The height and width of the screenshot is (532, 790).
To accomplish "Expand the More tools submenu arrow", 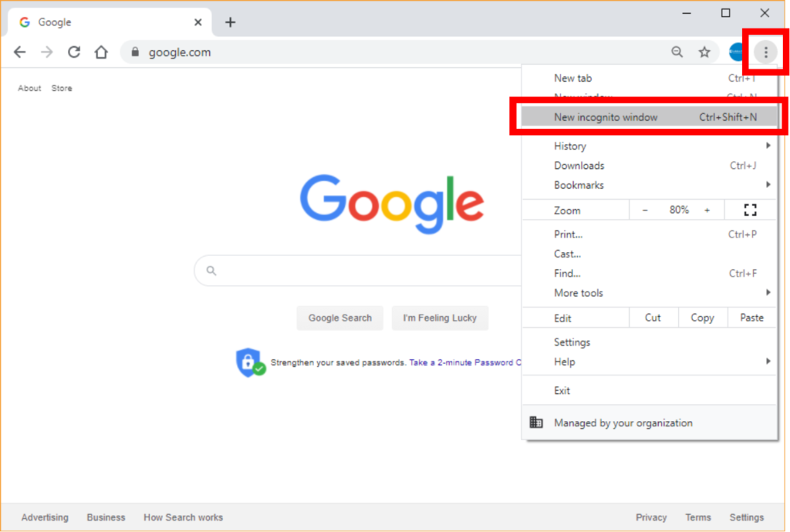I will pos(768,292).
